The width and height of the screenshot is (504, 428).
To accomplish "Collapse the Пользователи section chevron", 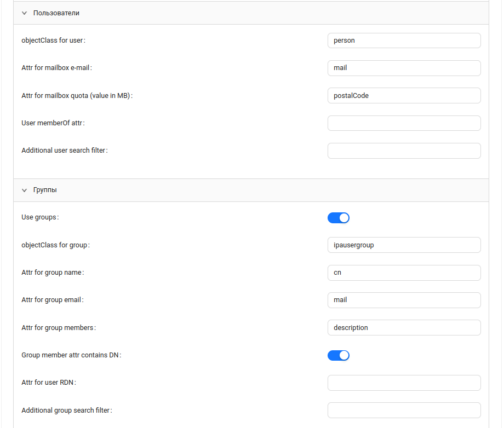I will pos(24,13).
